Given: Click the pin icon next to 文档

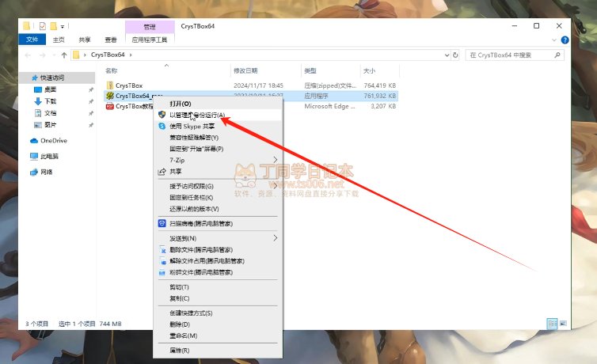Looking at the screenshot, I should (91, 113).
